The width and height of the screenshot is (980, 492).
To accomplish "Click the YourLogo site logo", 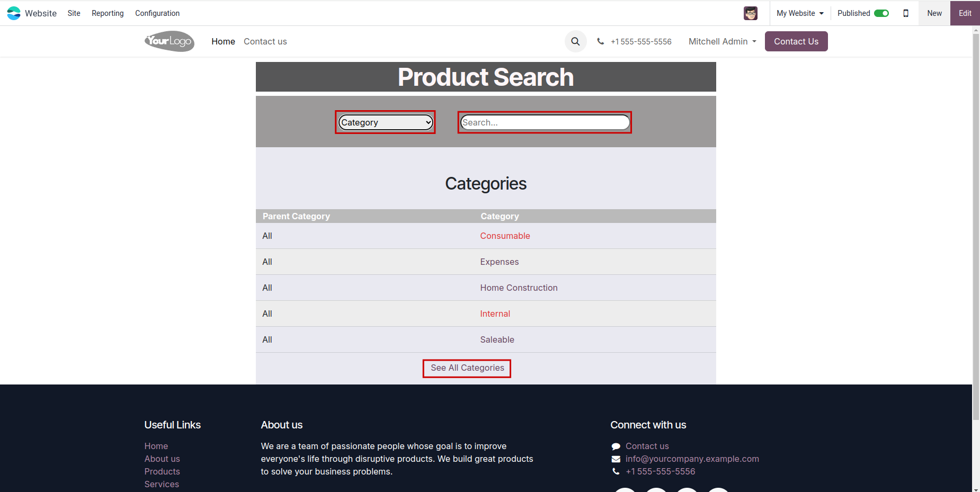I will click(170, 41).
